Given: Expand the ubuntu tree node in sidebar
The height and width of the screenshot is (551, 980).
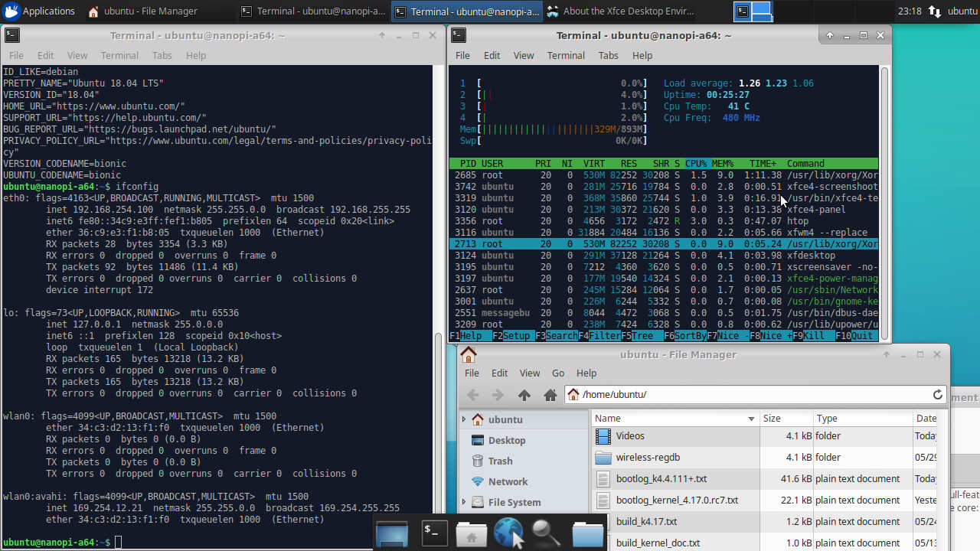Looking at the screenshot, I should tap(464, 419).
